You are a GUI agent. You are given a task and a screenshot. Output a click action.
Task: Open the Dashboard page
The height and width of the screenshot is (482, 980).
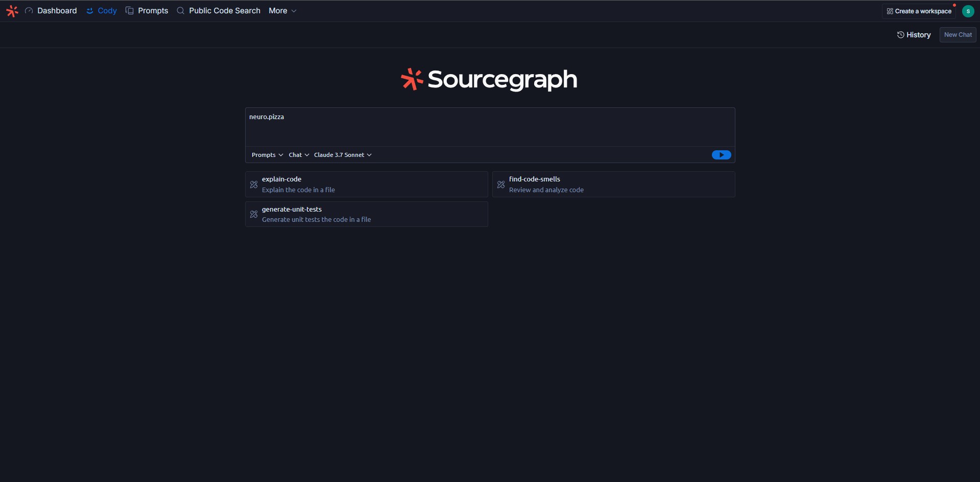[x=51, y=11]
